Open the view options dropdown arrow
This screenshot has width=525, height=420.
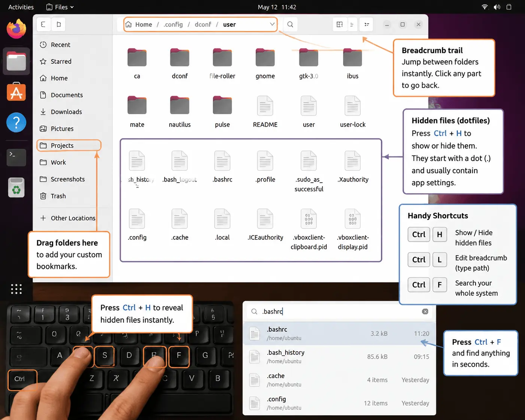point(352,24)
